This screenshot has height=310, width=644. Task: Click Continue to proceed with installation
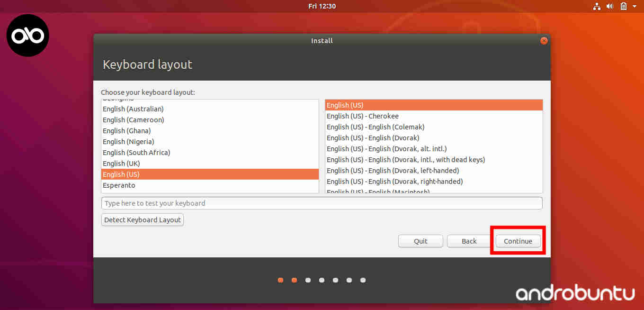point(518,241)
